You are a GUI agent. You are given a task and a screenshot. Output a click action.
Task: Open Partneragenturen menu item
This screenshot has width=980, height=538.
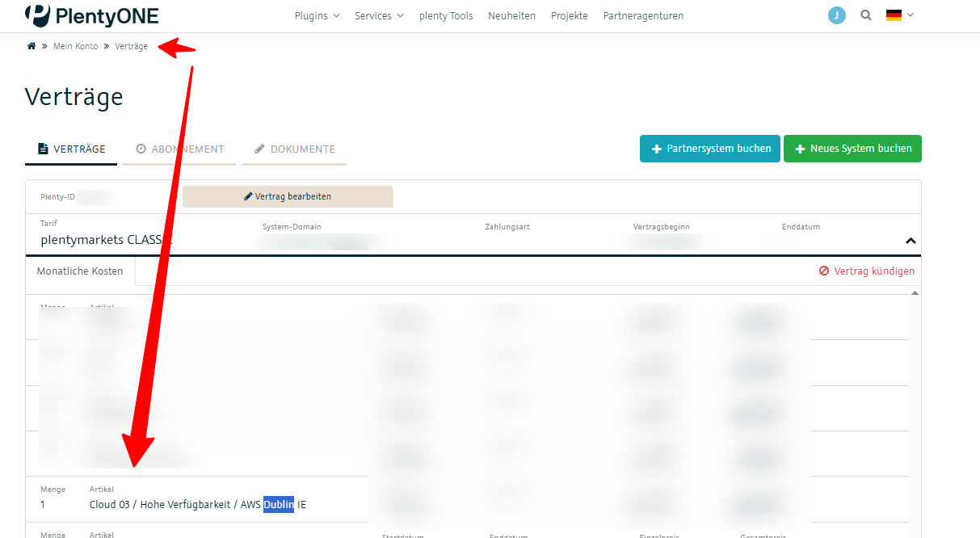coord(643,15)
